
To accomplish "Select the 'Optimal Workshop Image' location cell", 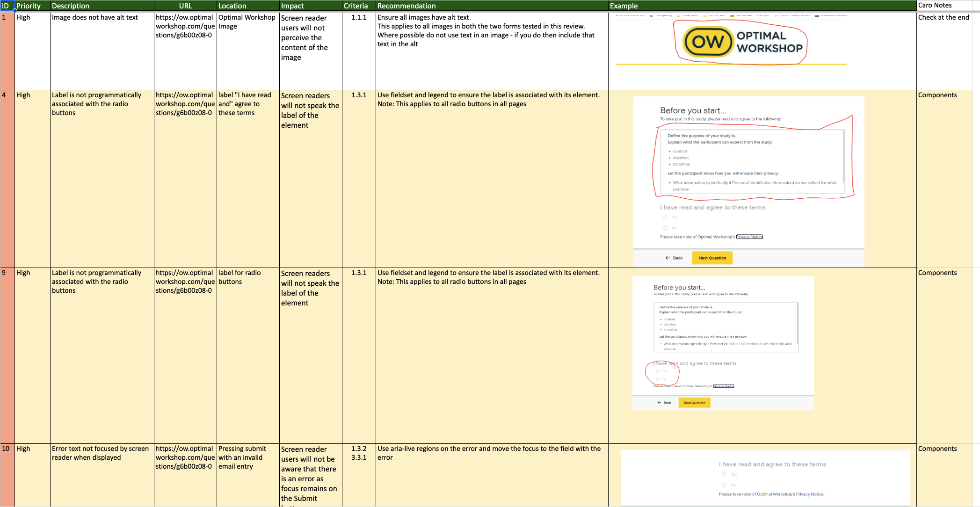I will point(248,51).
